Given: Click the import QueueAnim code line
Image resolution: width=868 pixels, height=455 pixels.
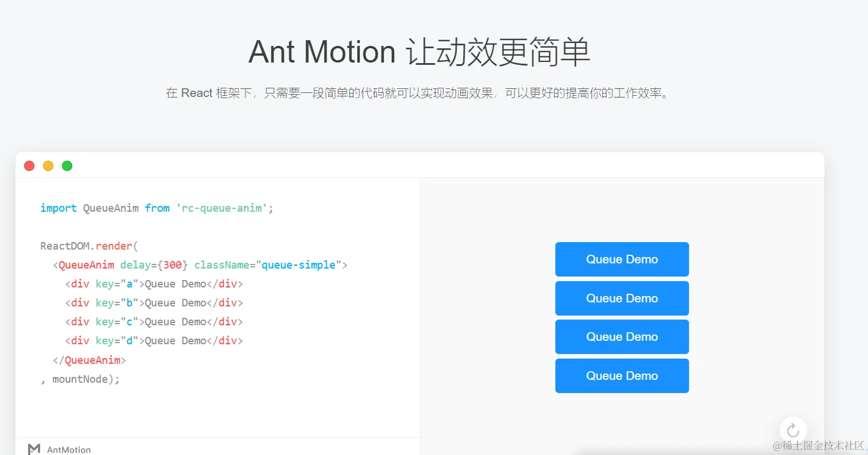Looking at the screenshot, I should 157,208.
